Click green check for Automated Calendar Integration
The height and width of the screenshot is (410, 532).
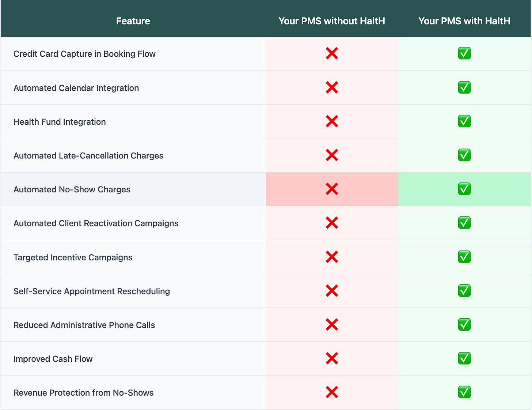pyautogui.click(x=464, y=87)
